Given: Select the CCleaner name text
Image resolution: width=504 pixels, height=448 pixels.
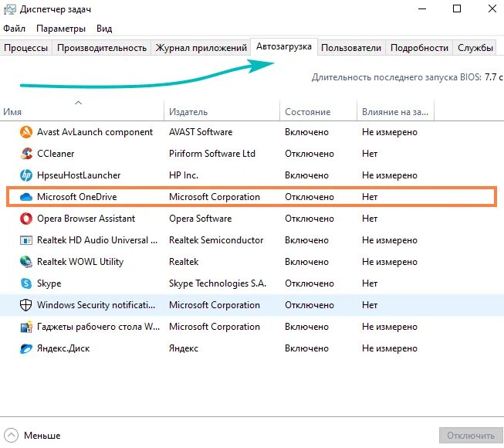Looking at the screenshot, I should point(56,154).
